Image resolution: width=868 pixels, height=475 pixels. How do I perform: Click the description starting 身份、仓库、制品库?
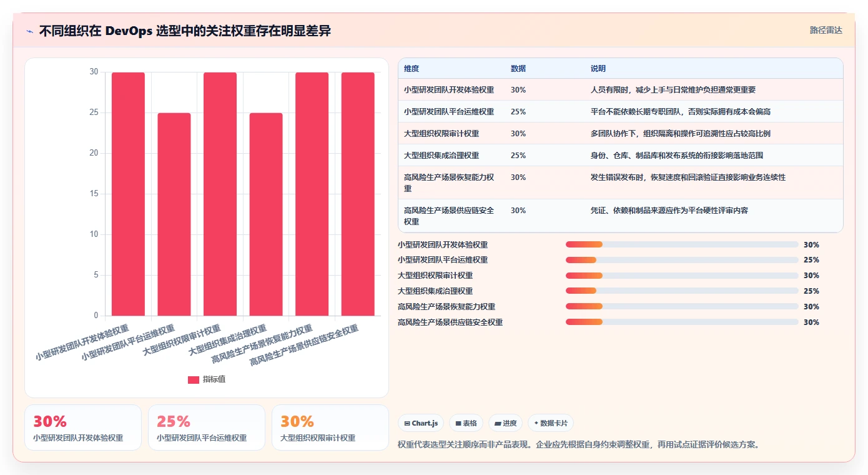coord(677,156)
